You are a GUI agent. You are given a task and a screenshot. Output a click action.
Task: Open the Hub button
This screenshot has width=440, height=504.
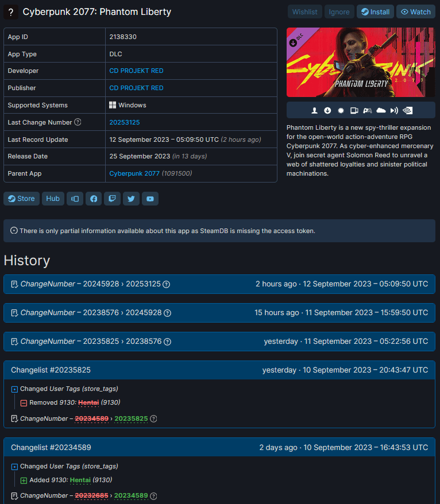pos(53,199)
